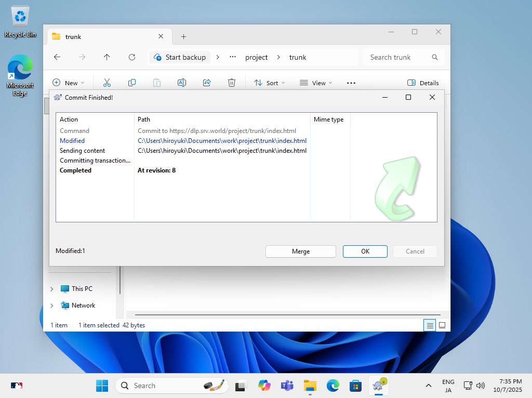The width and height of the screenshot is (532, 398).
Task: Click OK in Commit Finished dialog
Action: [x=365, y=251]
